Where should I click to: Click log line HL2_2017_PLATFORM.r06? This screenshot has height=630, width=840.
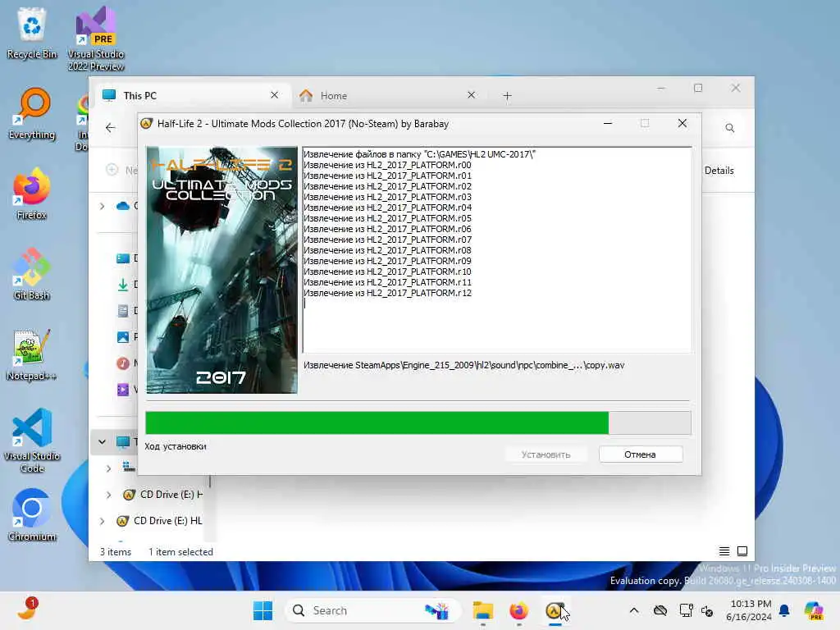387,229
